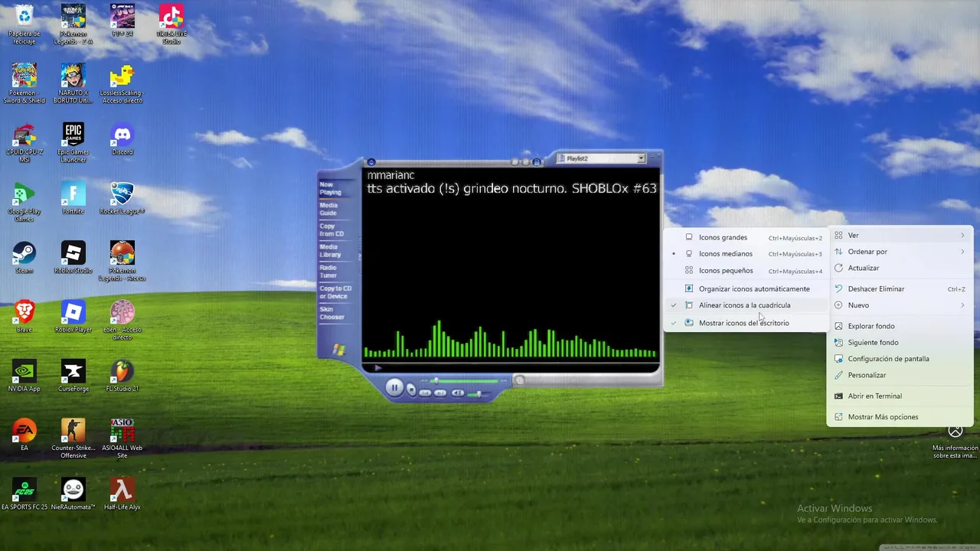
Task: Open Papelera de reciclaje desktop icon
Action: 24,24
